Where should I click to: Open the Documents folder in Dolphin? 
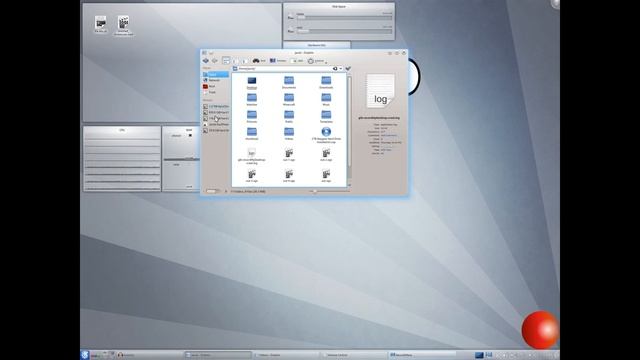pos(289,82)
